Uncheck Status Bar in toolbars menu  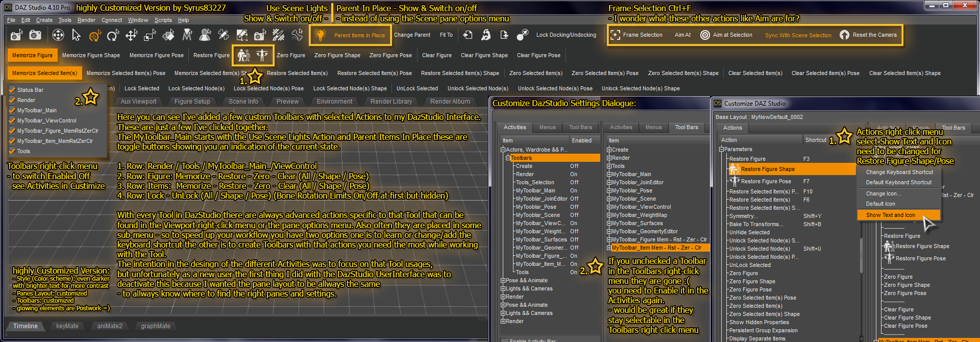[12, 90]
